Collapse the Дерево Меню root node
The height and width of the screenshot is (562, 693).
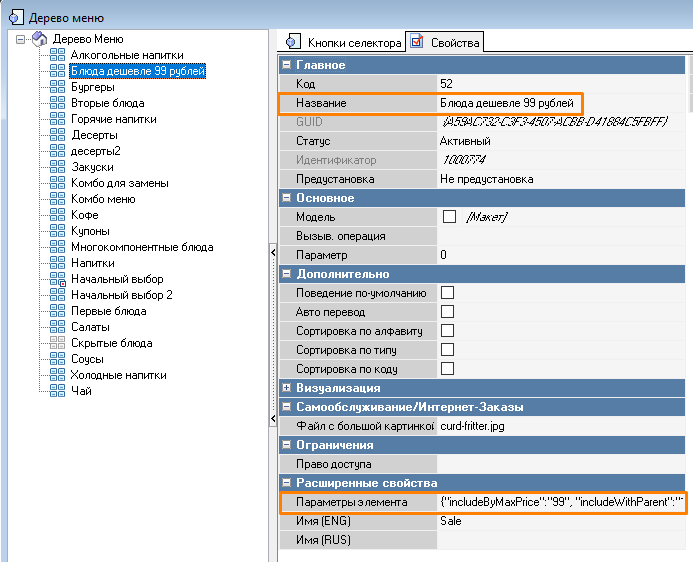(x=22, y=39)
